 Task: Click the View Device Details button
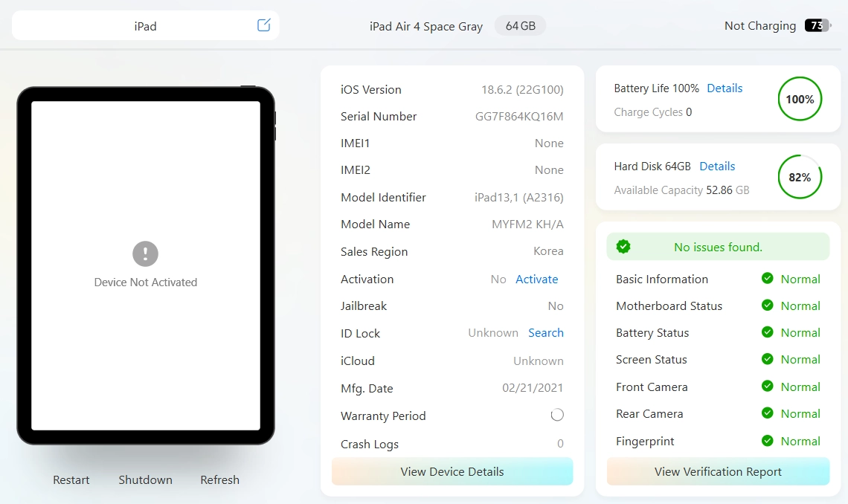click(452, 471)
